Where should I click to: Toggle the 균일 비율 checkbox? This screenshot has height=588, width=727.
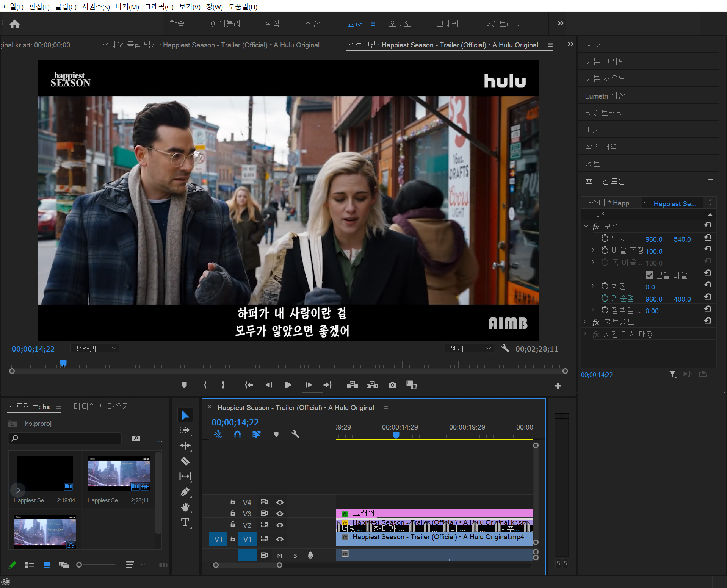[x=649, y=275]
